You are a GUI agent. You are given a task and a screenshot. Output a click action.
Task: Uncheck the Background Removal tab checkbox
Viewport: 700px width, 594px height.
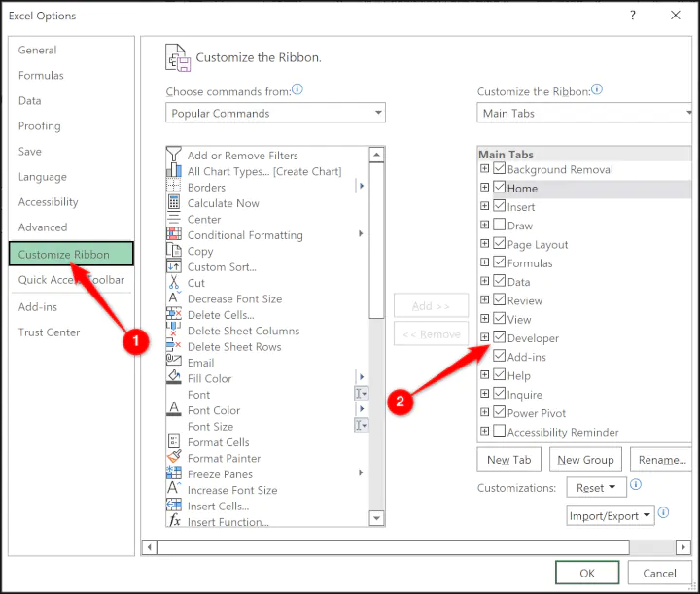(x=500, y=168)
